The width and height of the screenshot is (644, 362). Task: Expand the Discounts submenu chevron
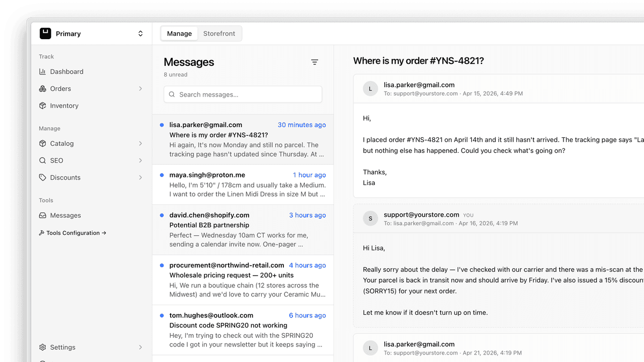[140, 178]
